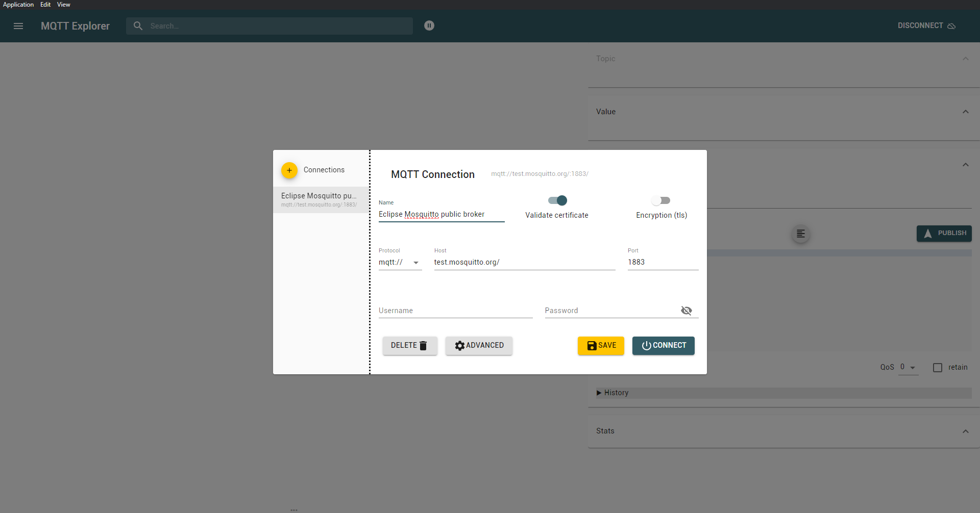
Task: Check the retain checkbox
Action: 938,367
